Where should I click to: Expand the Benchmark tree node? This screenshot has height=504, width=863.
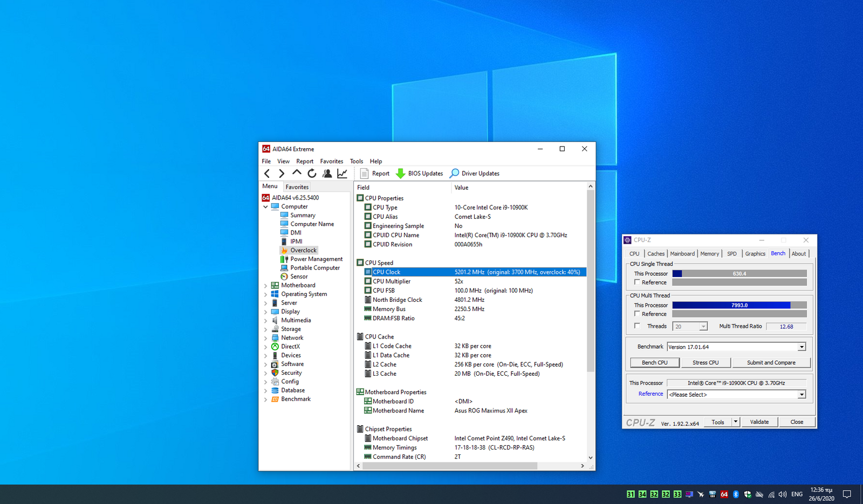click(265, 399)
